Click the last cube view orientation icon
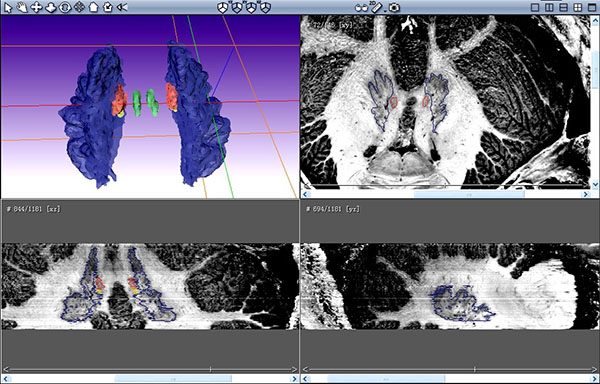Image resolution: width=600 pixels, height=384 pixels. [266, 8]
